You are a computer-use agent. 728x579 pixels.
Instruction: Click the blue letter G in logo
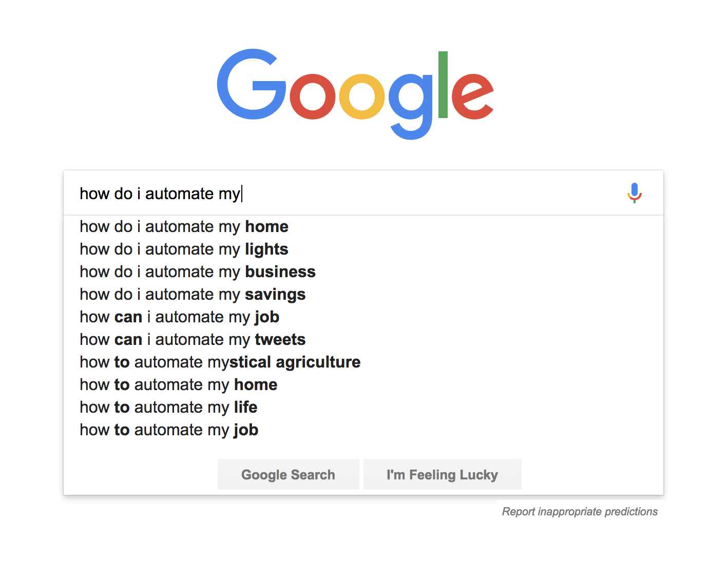click(x=252, y=84)
